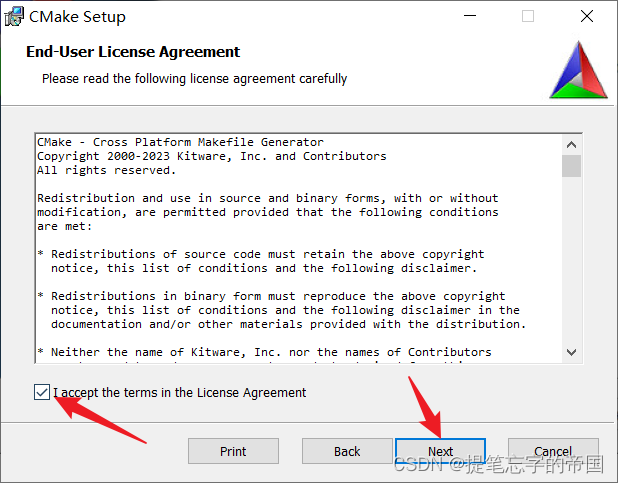Tick the license acceptance checkbox

42,392
